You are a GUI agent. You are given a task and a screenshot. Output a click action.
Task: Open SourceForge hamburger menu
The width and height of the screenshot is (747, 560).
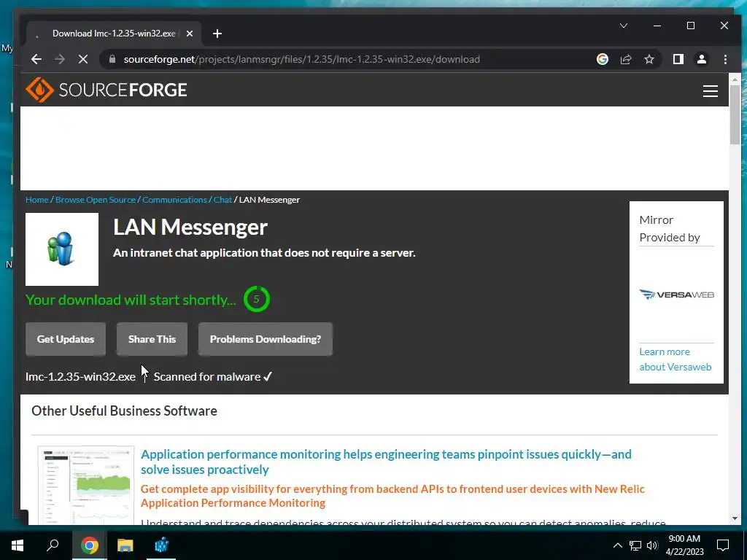[x=711, y=91]
